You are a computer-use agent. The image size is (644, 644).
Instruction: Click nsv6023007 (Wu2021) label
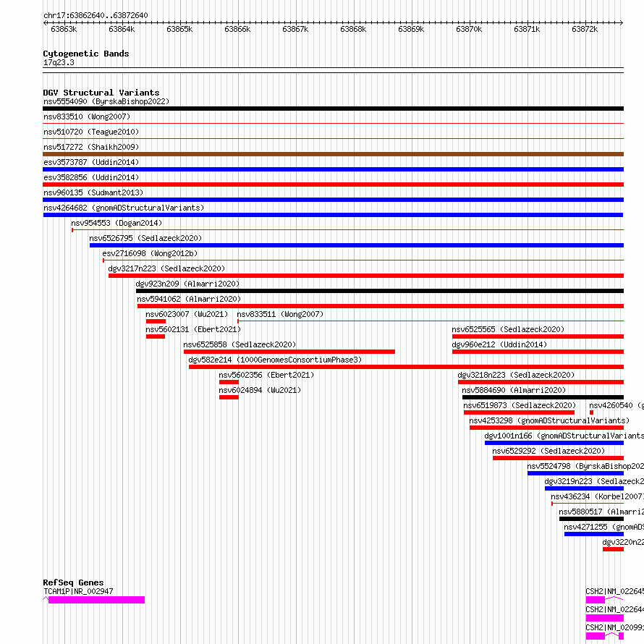pos(187,314)
